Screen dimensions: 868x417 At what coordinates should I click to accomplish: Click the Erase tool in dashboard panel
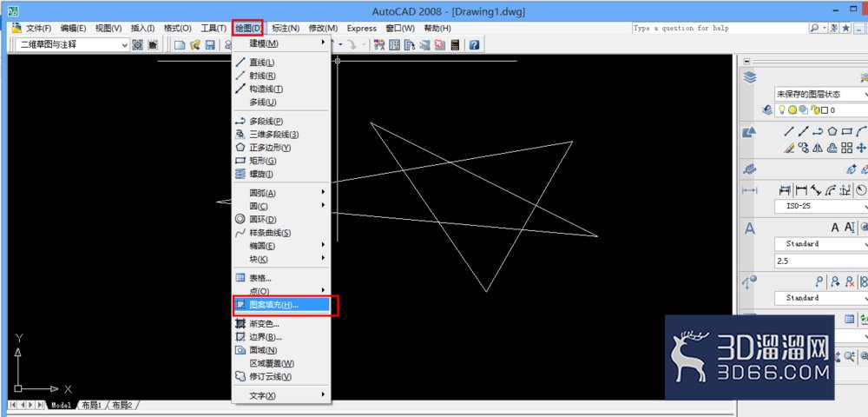click(788, 148)
